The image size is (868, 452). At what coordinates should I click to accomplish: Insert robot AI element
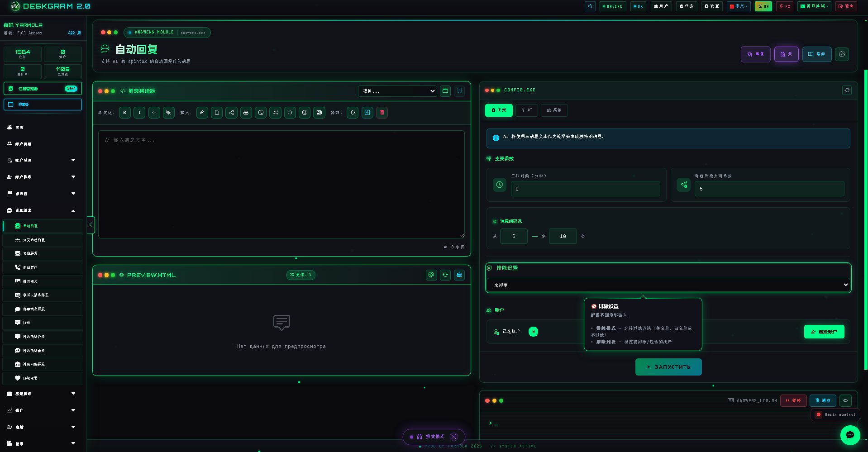point(246,113)
